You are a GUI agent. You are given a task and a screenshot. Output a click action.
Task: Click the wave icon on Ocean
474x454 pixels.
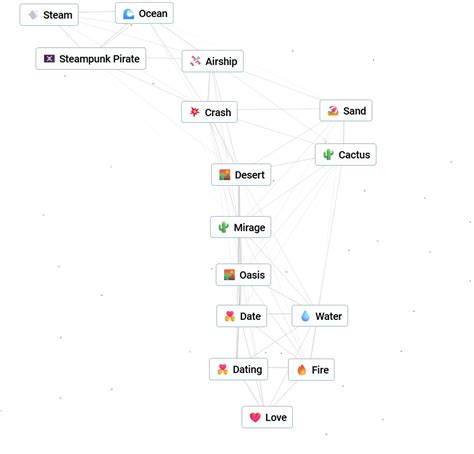coord(128,14)
